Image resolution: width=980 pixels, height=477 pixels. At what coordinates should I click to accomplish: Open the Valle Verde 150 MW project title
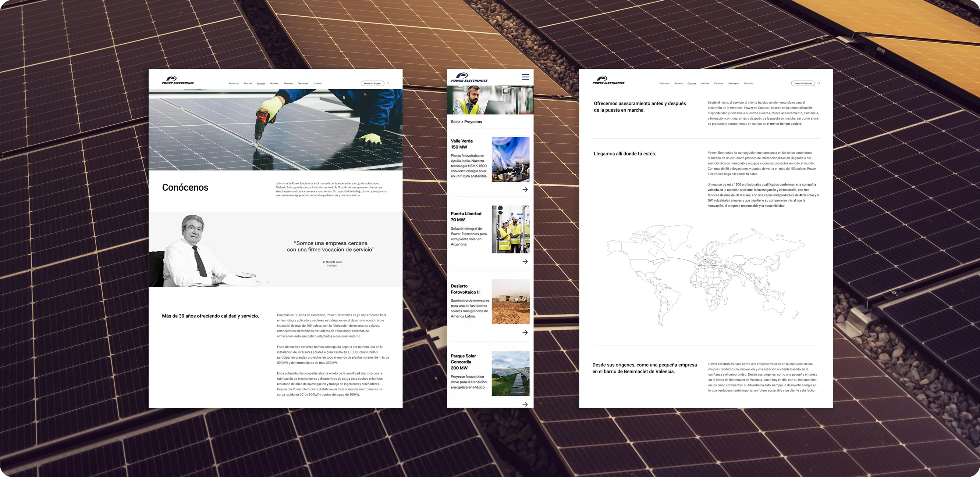tap(461, 144)
